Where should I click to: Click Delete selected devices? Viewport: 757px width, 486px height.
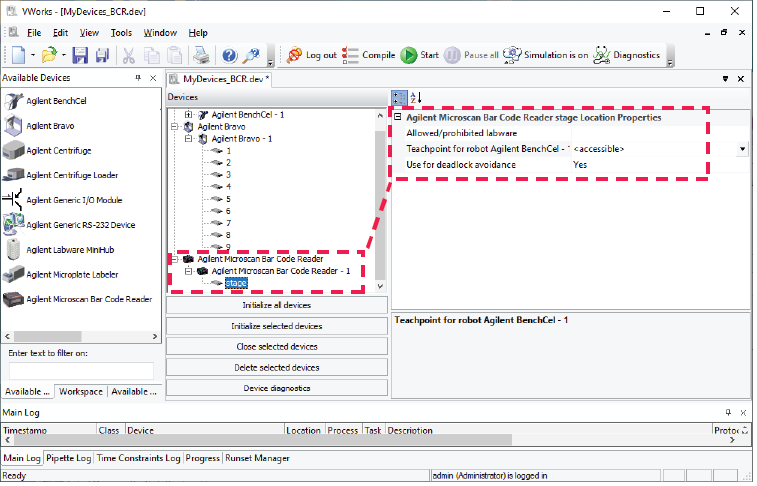(x=277, y=368)
